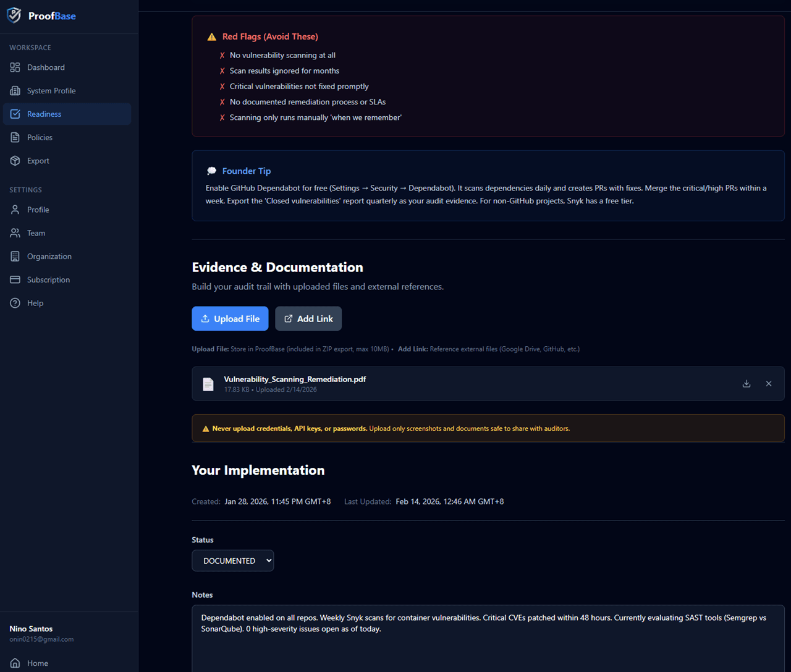The height and width of the screenshot is (672, 791).
Task: Select Readiness in the sidebar
Action: [44, 114]
